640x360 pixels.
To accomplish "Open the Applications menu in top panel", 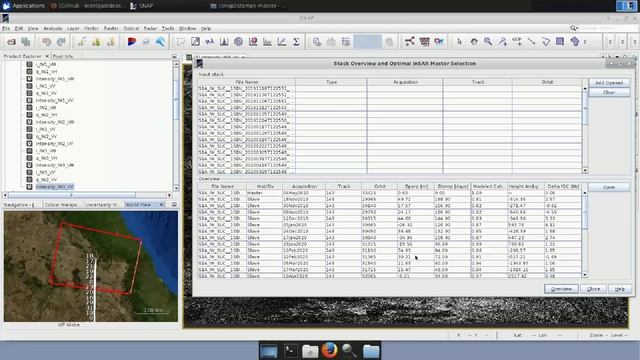I will [24, 6].
